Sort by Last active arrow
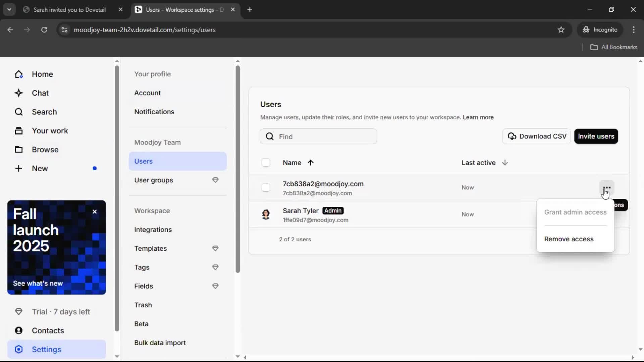 pos(505,163)
